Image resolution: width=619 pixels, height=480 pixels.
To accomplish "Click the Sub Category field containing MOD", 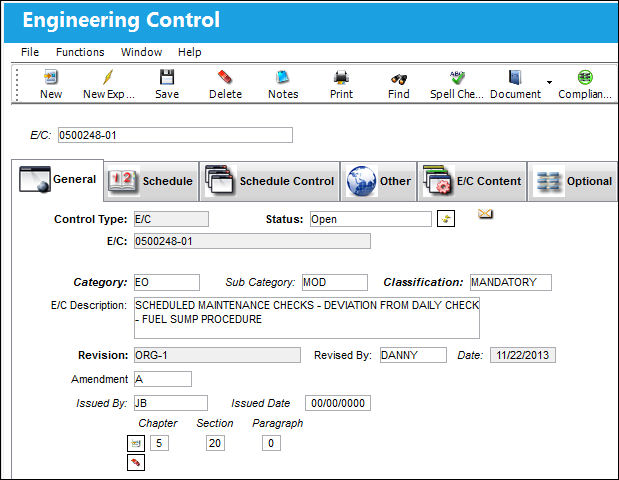I will point(335,283).
